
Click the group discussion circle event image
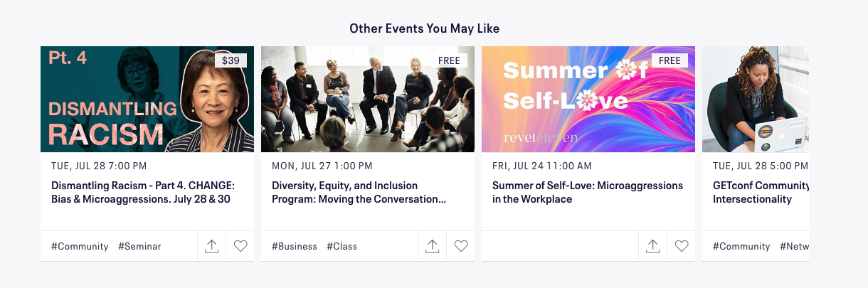pyautogui.click(x=368, y=100)
